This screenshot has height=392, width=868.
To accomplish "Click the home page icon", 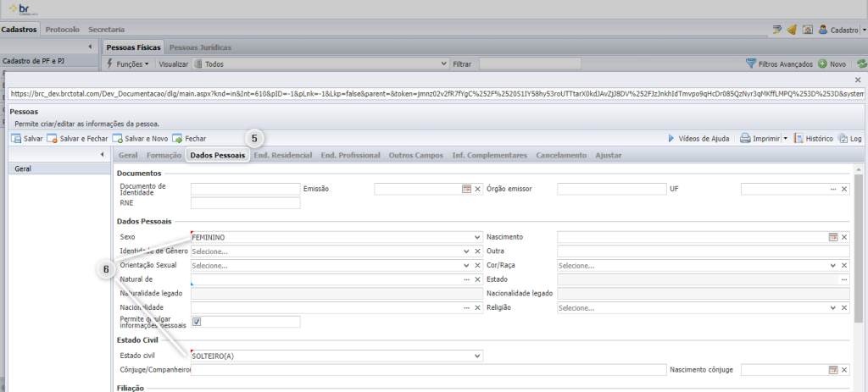I will coord(808,30).
